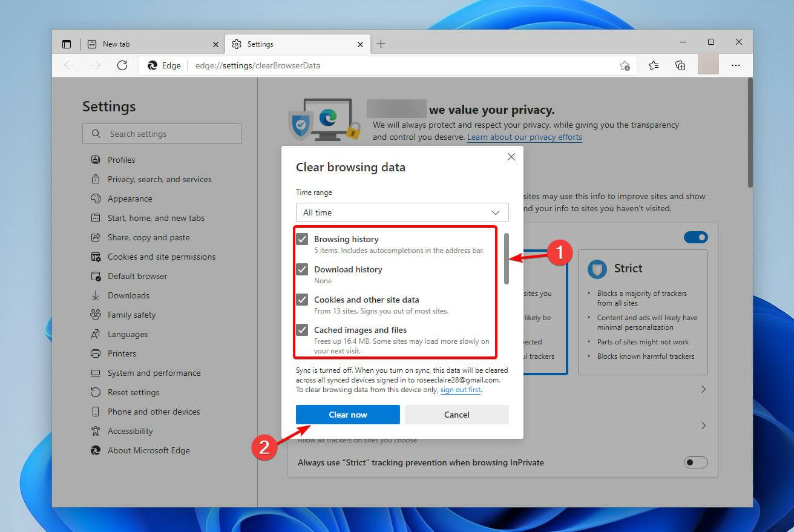Open Start, home, and new tabs
The height and width of the screenshot is (532, 794).
[156, 218]
